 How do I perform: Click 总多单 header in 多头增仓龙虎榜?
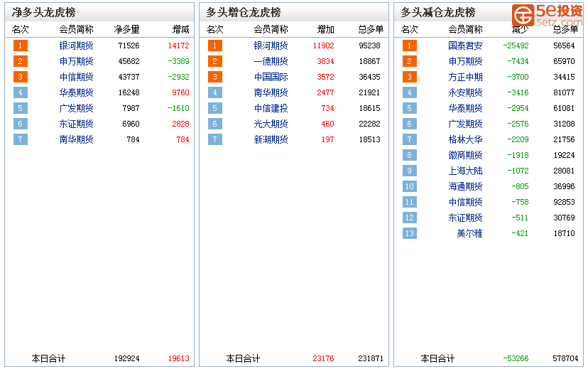pyautogui.click(x=371, y=29)
